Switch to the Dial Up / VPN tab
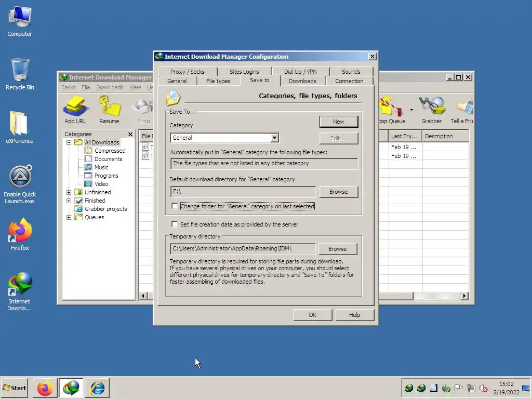This screenshot has width=532, height=399. 300,72
